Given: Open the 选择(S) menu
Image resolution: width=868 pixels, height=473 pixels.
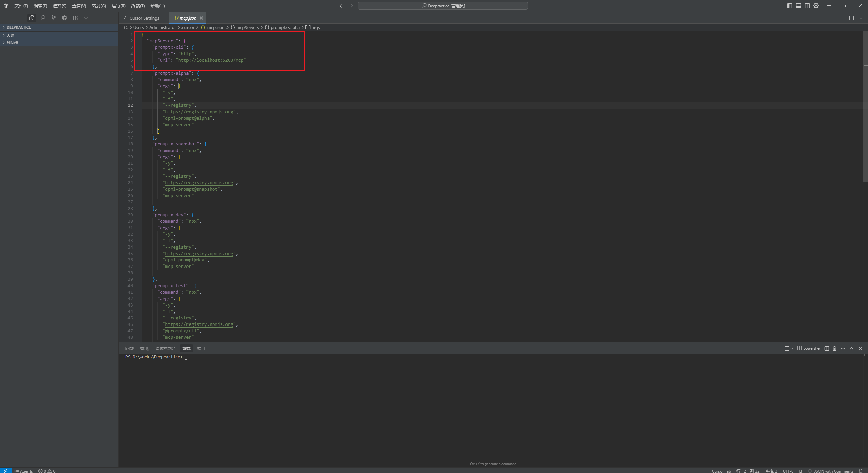Looking at the screenshot, I should pos(59,6).
